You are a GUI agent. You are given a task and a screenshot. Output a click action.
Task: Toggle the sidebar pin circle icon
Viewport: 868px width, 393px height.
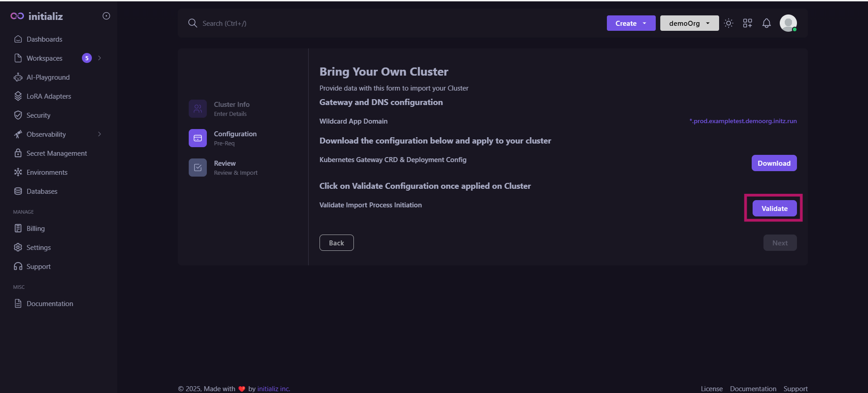click(106, 16)
